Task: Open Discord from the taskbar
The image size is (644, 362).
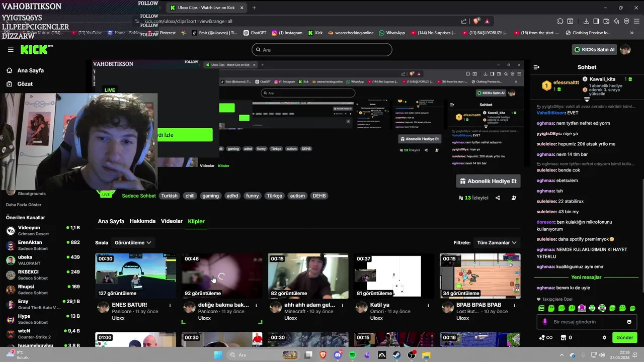Action: point(338,355)
